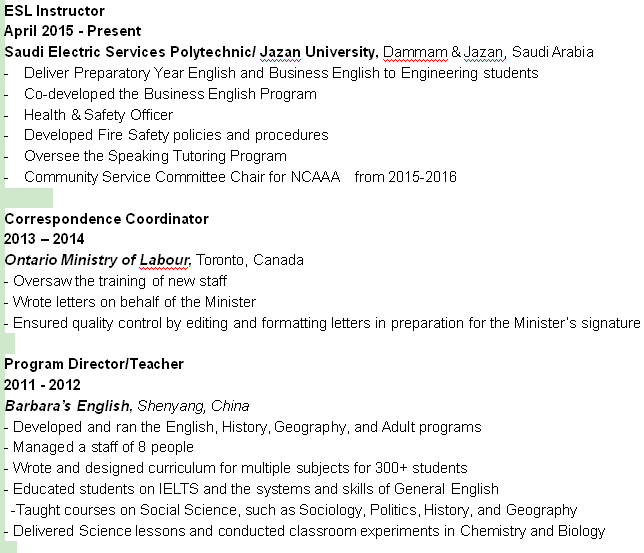Screen dimensions: 644x553
Task: Click the 'April 2015 - Present' date line
Action: [x=73, y=31]
